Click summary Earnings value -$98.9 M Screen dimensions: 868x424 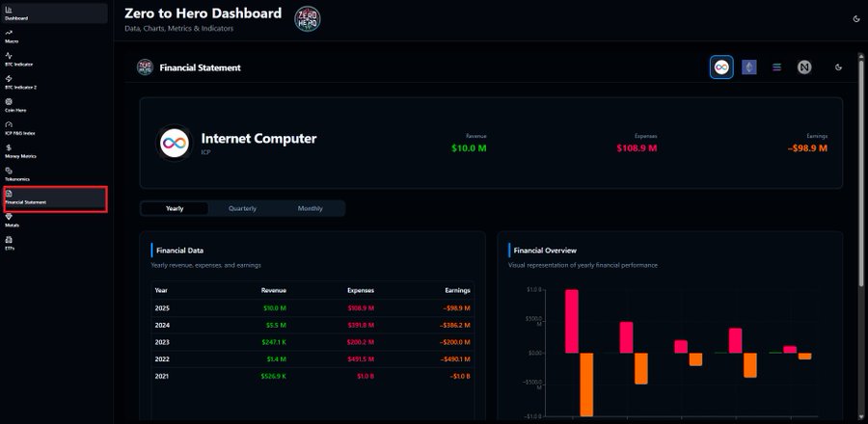pos(807,148)
